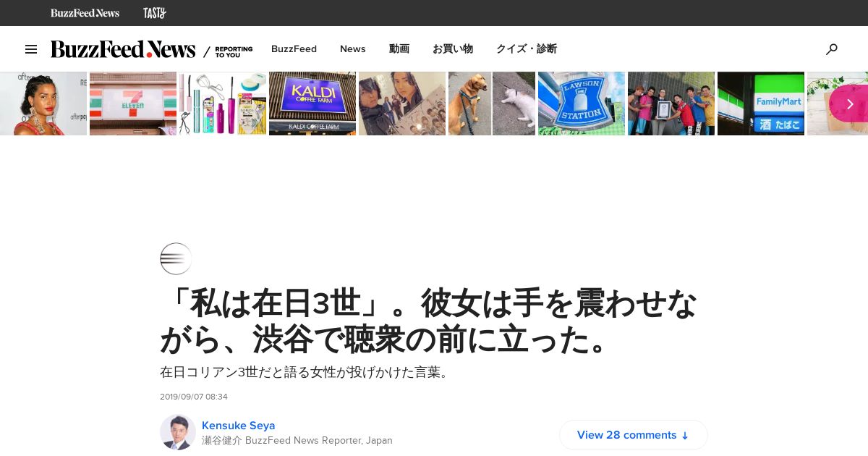Click the date 2019/09/07 08:34
The height and width of the screenshot is (456, 868).
pos(194,397)
